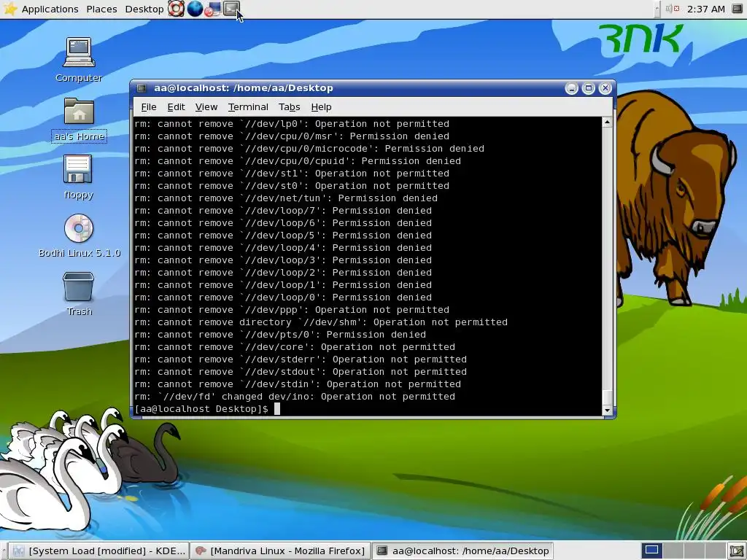Image resolution: width=747 pixels, height=560 pixels.
Task: Open the terminal Help menu
Action: [321, 107]
